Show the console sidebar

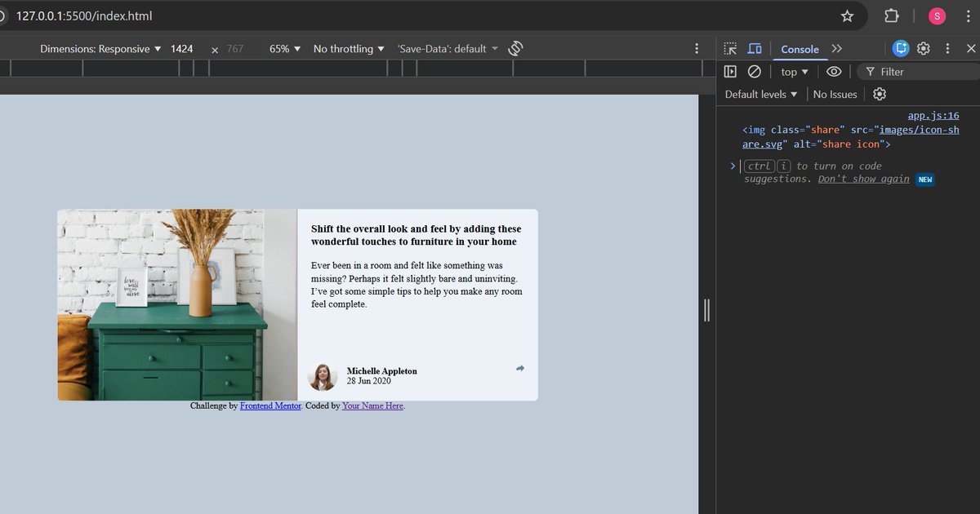pyautogui.click(x=730, y=72)
